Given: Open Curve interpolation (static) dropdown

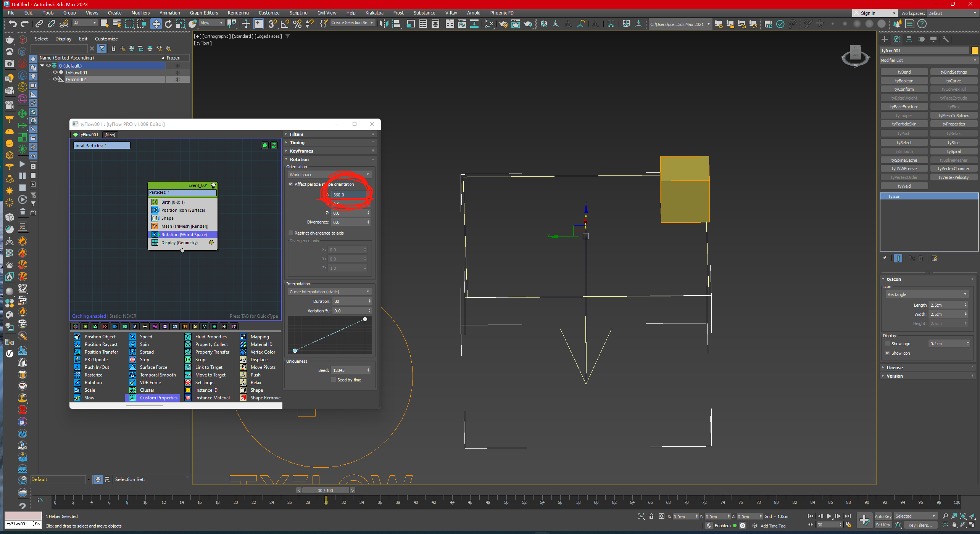Looking at the screenshot, I should (x=330, y=292).
